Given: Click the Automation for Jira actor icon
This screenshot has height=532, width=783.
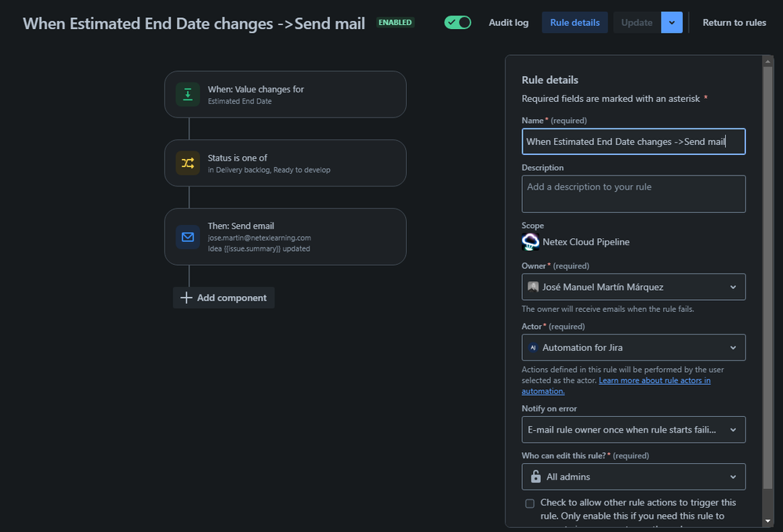Looking at the screenshot, I should click(533, 347).
